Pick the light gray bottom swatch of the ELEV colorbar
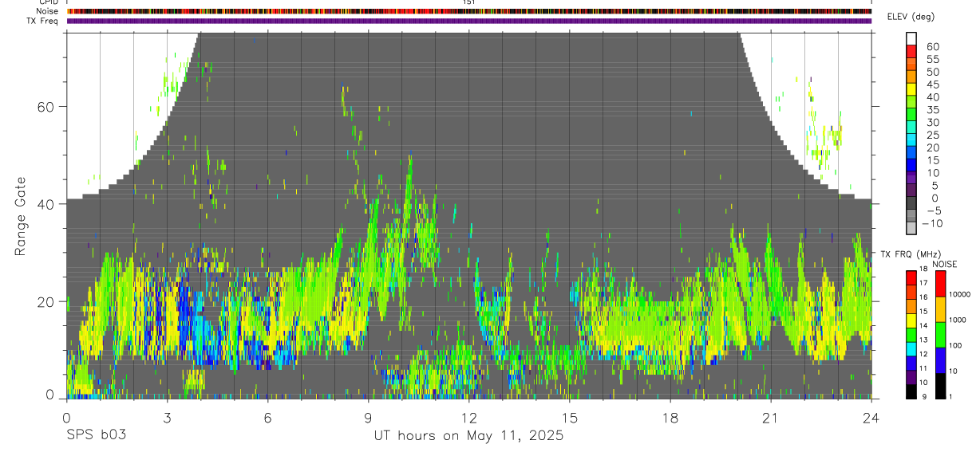980x452 pixels. (911, 230)
